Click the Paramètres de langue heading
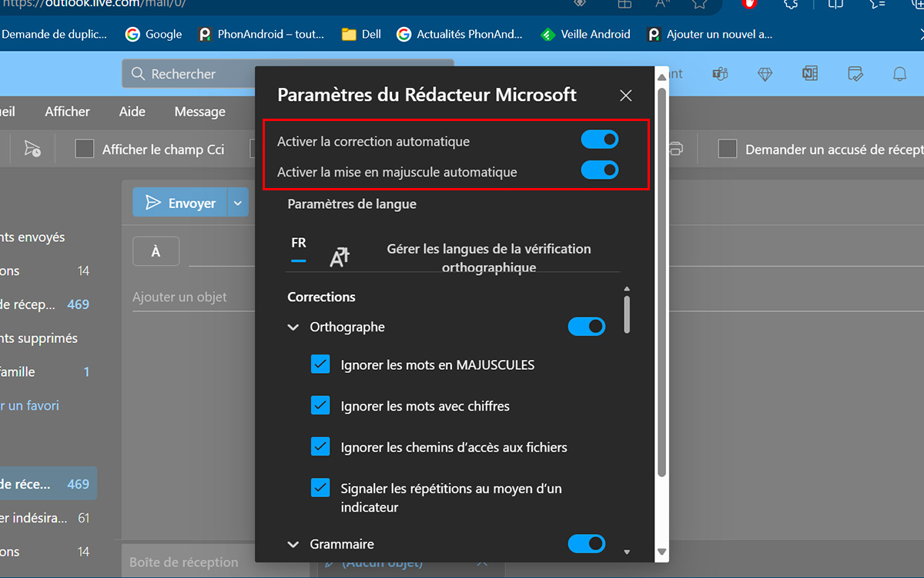Image resolution: width=924 pixels, height=578 pixels. [352, 204]
